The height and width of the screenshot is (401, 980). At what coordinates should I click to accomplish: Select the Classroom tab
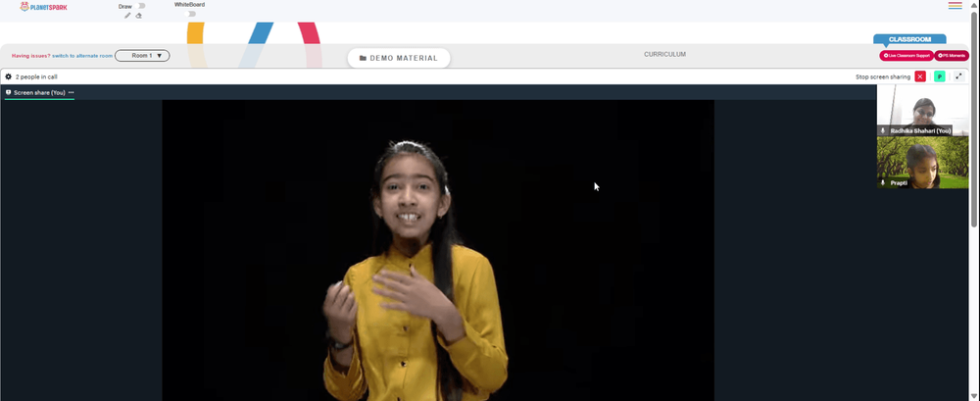910,39
